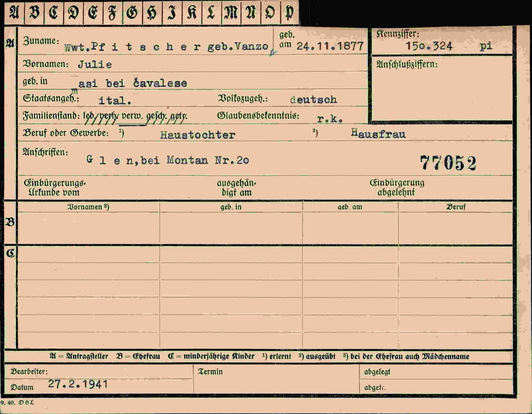Click the section C margin marker
532x414 pixels.
pos(10,253)
